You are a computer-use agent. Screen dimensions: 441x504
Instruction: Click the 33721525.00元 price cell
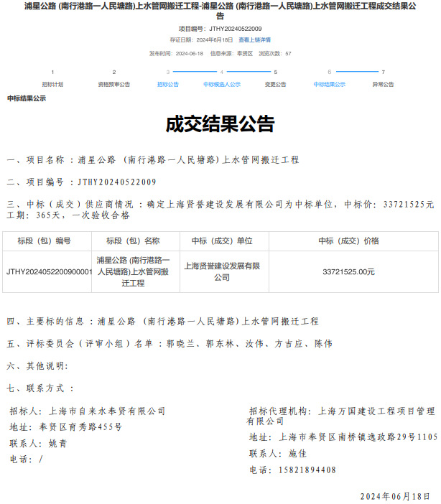coord(348,272)
